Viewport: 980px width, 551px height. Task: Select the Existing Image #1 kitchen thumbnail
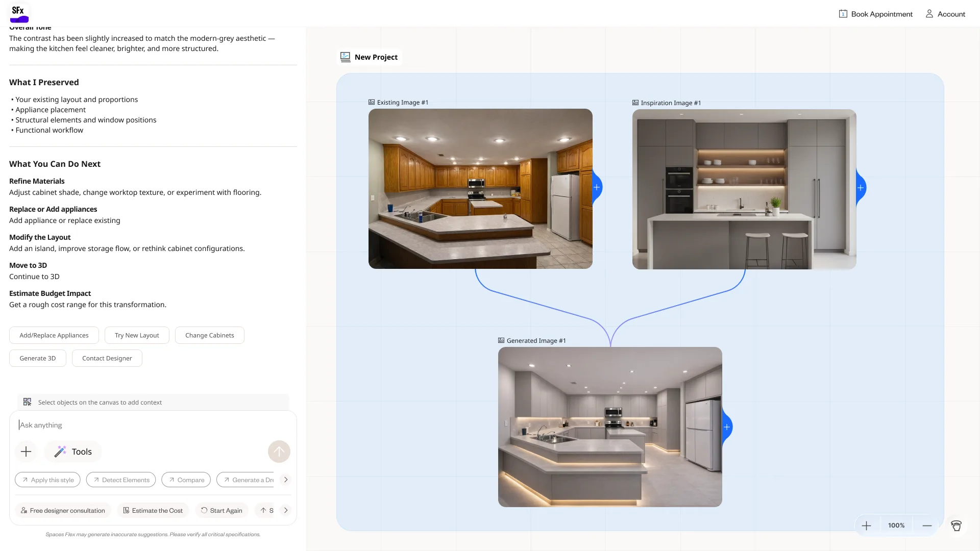pos(480,189)
